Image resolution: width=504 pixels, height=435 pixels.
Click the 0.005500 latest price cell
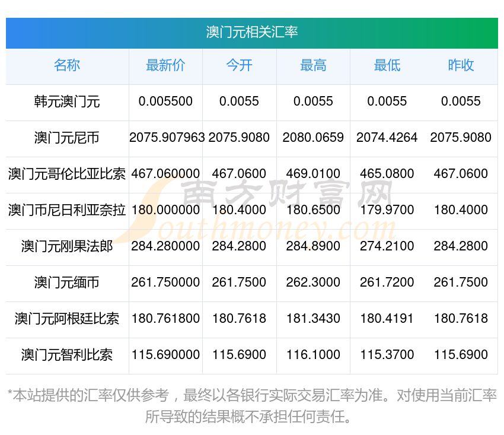pos(165,101)
